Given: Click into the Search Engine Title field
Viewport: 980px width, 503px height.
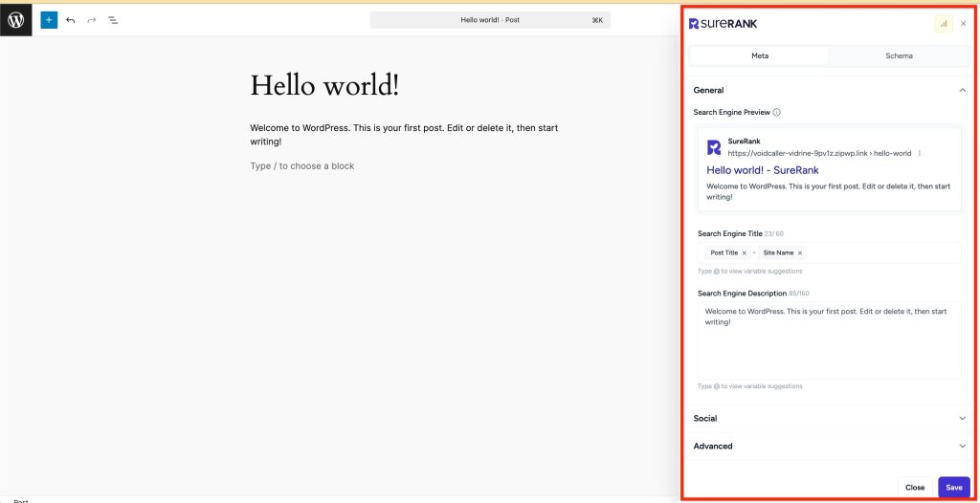Looking at the screenshot, I should coord(830,253).
